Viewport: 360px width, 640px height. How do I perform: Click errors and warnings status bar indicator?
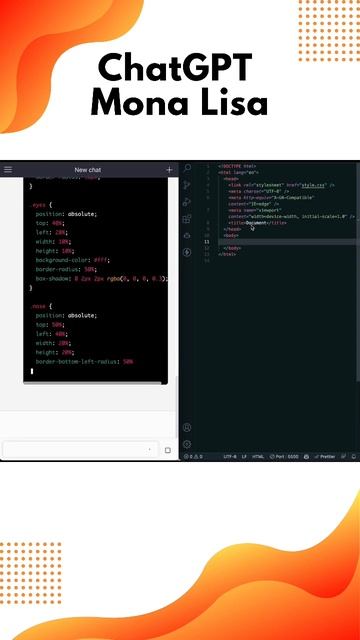click(193, 457)
